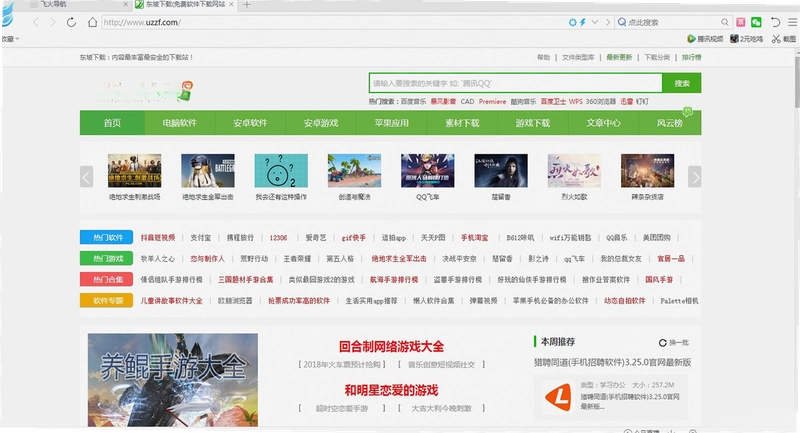Click the undo closed tab icon
This screenshot has width=800, height=433.
pyautogui.click(x=775, y=22)
